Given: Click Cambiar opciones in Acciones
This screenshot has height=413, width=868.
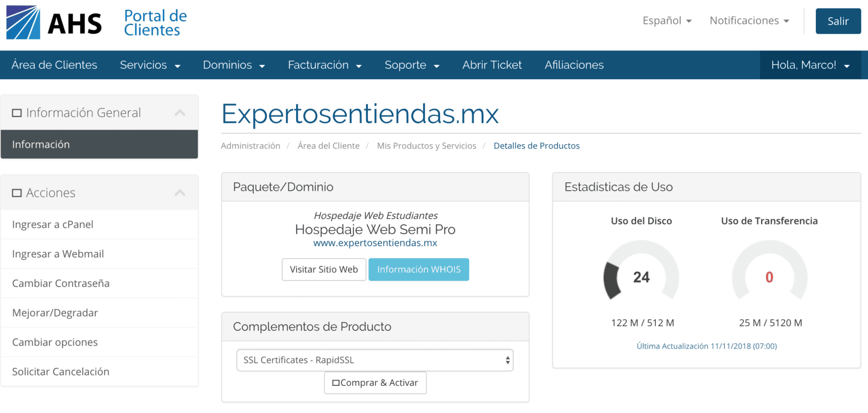Looking at the screenshot, I should 99,342.
